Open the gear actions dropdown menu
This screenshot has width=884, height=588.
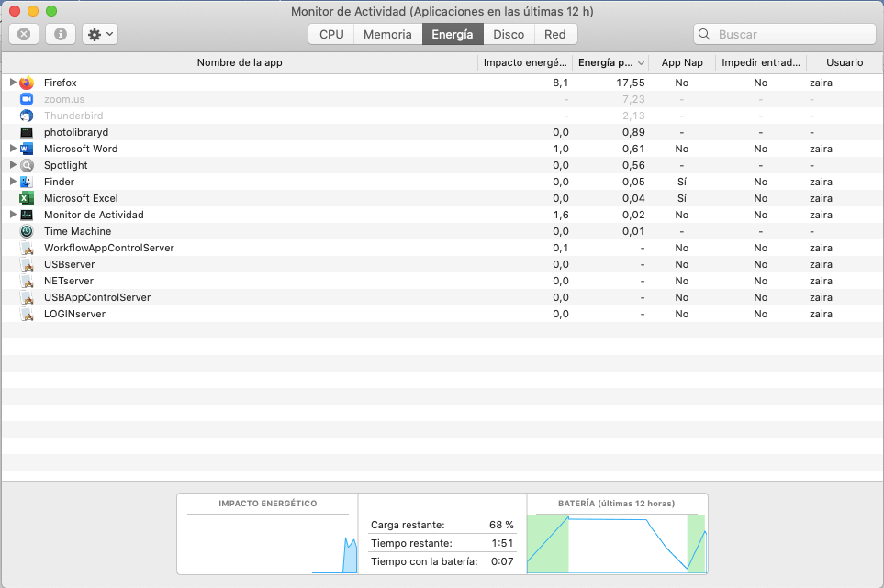coord(99,34)
